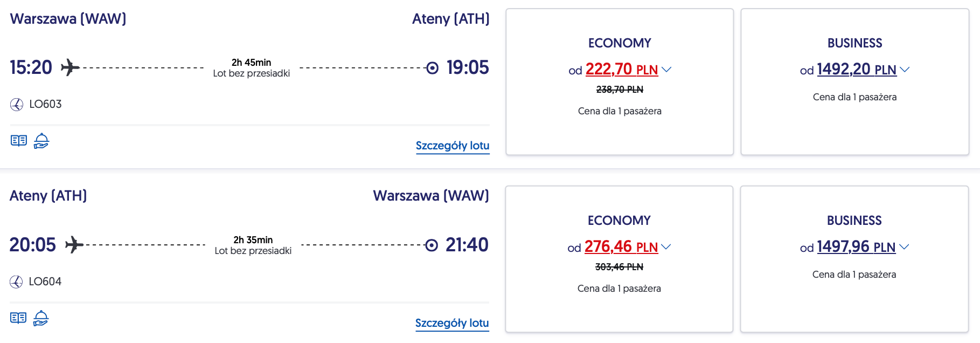
Task: Click the newspaper icon on flight LO604
Action: tap(18, 318)
